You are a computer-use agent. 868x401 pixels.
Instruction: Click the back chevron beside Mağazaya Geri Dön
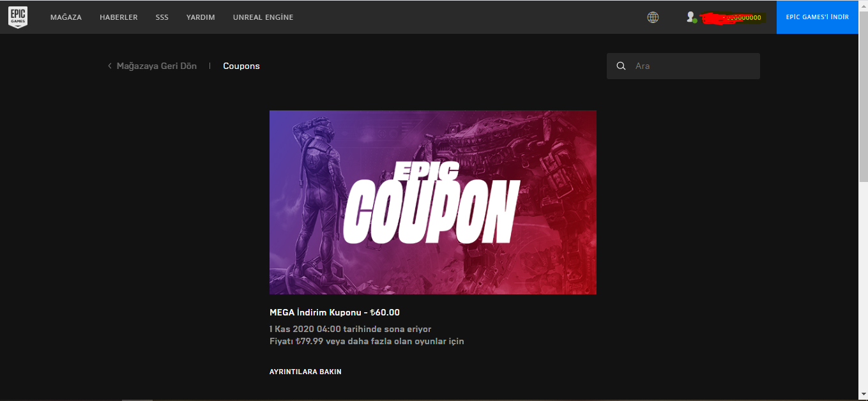(110, 66)
